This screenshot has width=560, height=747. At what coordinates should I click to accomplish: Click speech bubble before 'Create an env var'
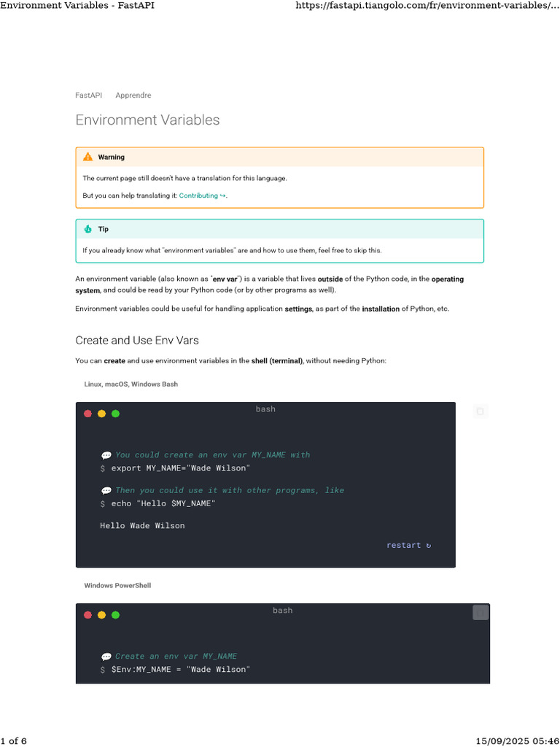coord(106,657)
